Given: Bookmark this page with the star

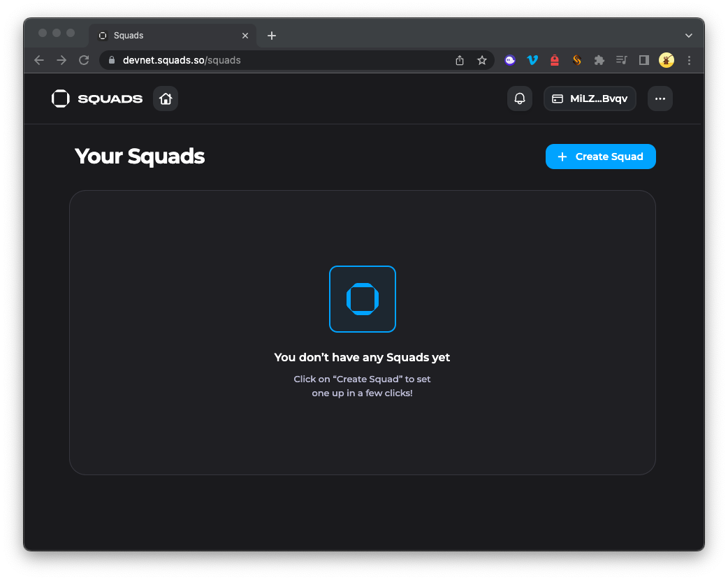Looking at the screenshot, I should point(482,60).
